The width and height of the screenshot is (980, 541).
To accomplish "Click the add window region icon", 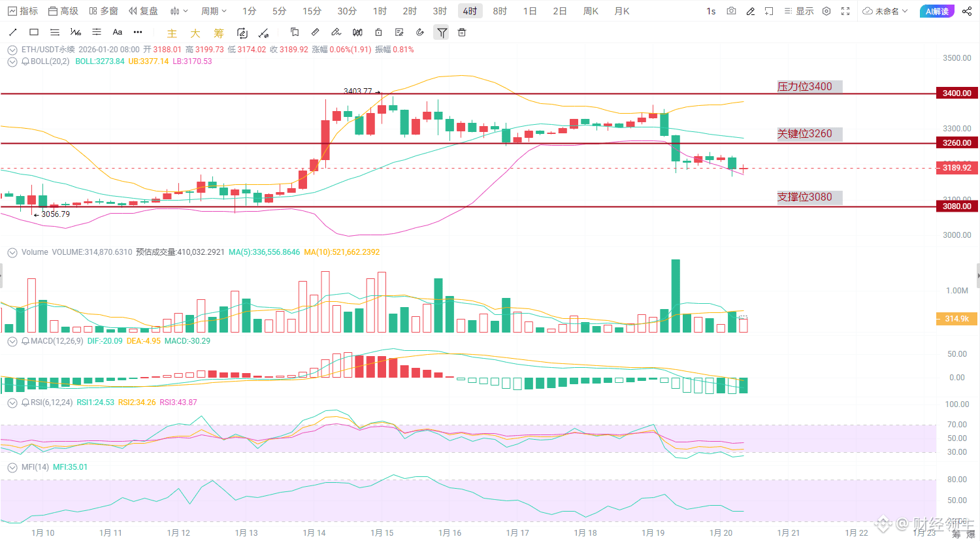I will point(769,11).
